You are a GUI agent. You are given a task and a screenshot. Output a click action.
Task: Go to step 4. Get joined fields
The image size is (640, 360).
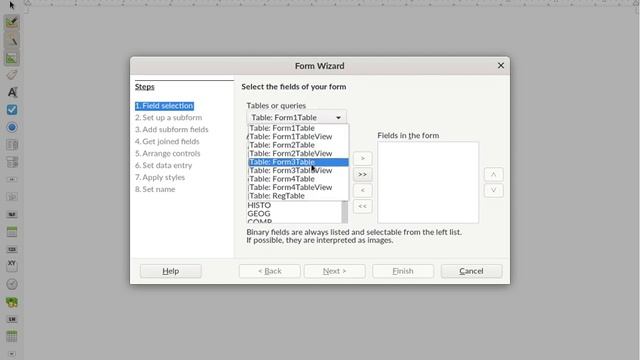pos(167,141)
